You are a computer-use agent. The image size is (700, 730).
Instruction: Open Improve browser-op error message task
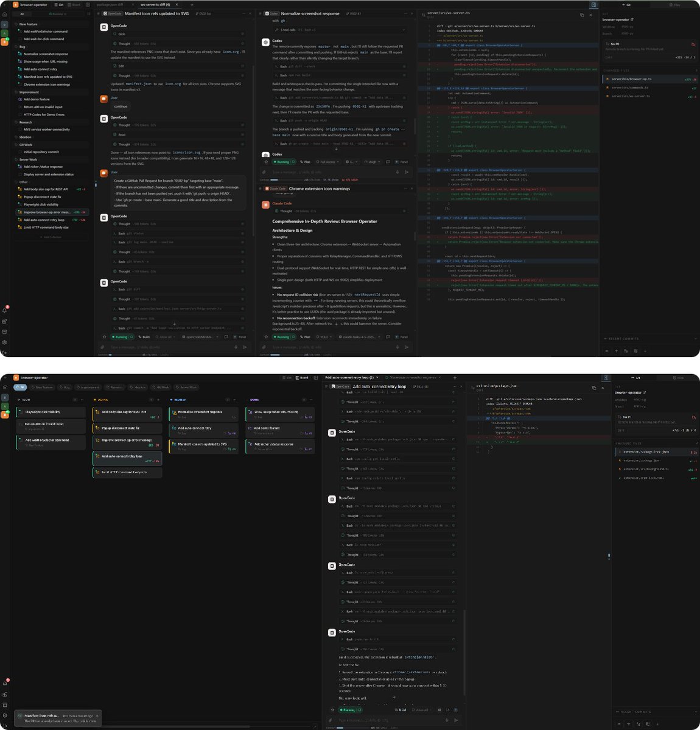pyautogui.click(x=52, y=212)
